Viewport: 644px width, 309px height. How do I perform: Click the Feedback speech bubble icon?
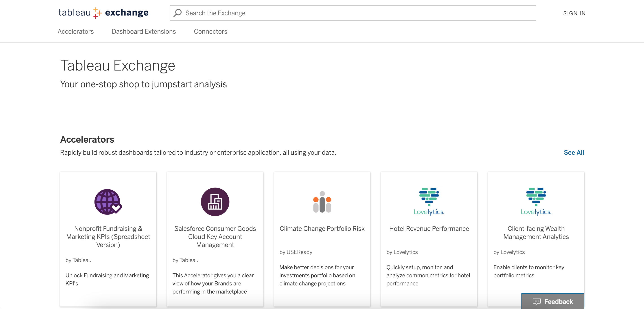537,302
